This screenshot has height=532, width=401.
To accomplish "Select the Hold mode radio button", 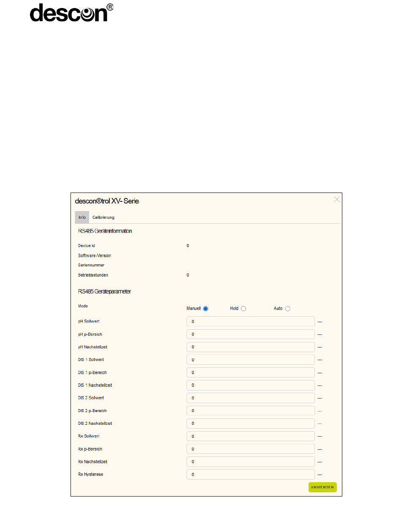I will pyautogui.click(x=244, y=309).
